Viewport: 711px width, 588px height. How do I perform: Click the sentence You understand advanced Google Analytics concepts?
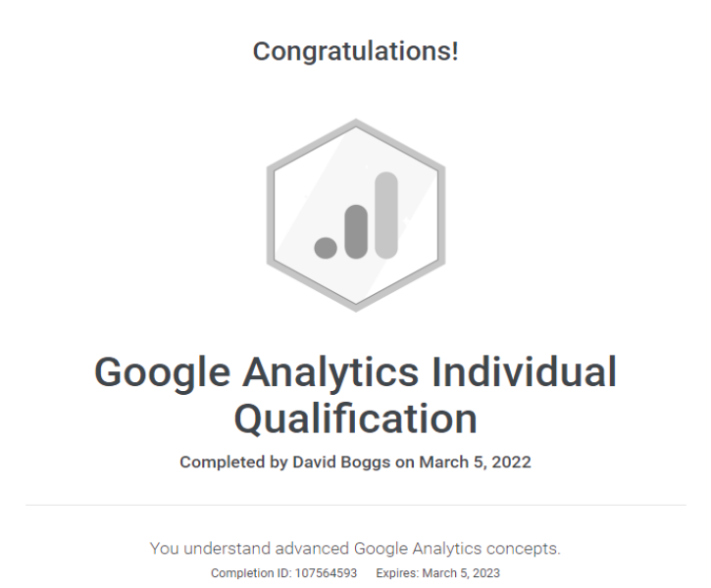(x=355, y=549)
